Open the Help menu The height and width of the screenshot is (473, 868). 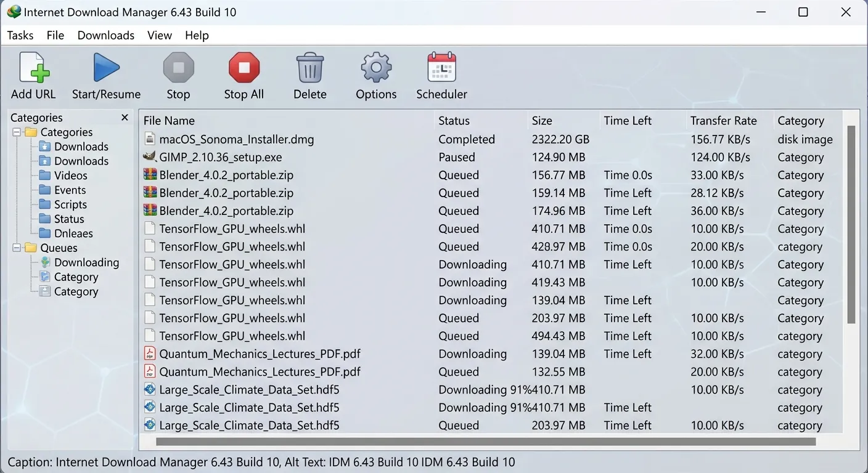[x=197, y=35]
